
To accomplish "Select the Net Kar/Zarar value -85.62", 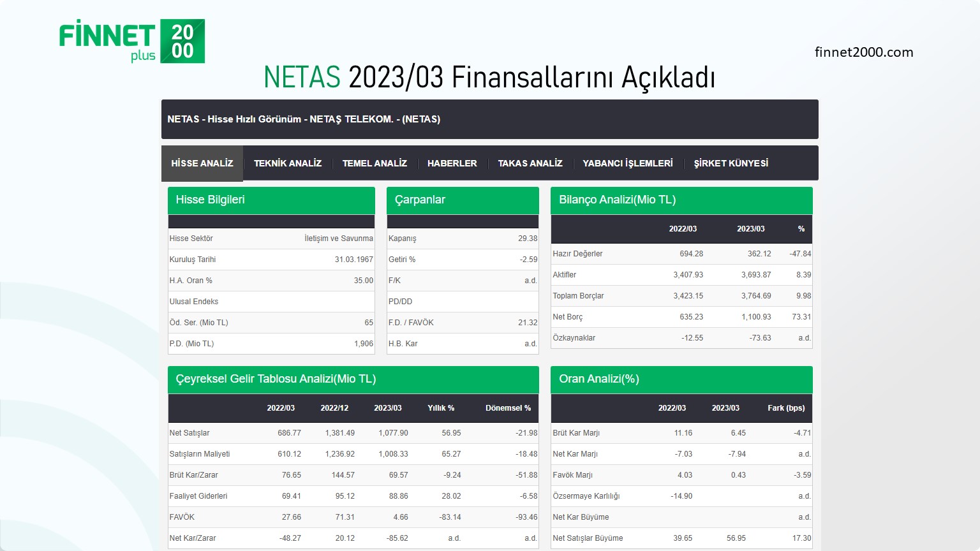I will click(x=397, y=538).
